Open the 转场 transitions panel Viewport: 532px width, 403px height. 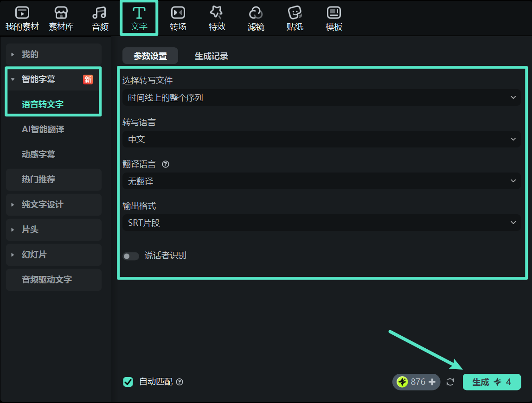pyautogui.click(x=178, y=19)
